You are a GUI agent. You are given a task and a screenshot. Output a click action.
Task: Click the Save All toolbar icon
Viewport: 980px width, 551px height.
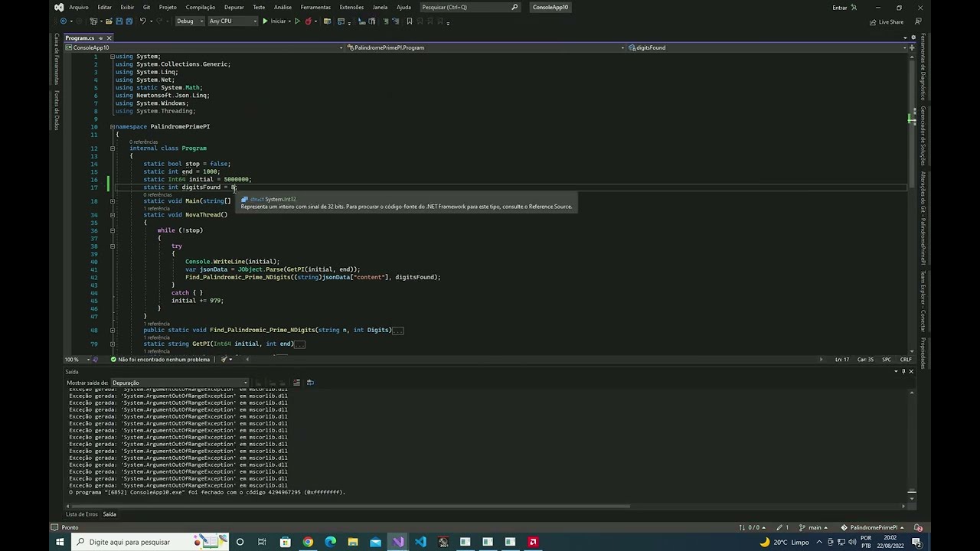point(129,21)
